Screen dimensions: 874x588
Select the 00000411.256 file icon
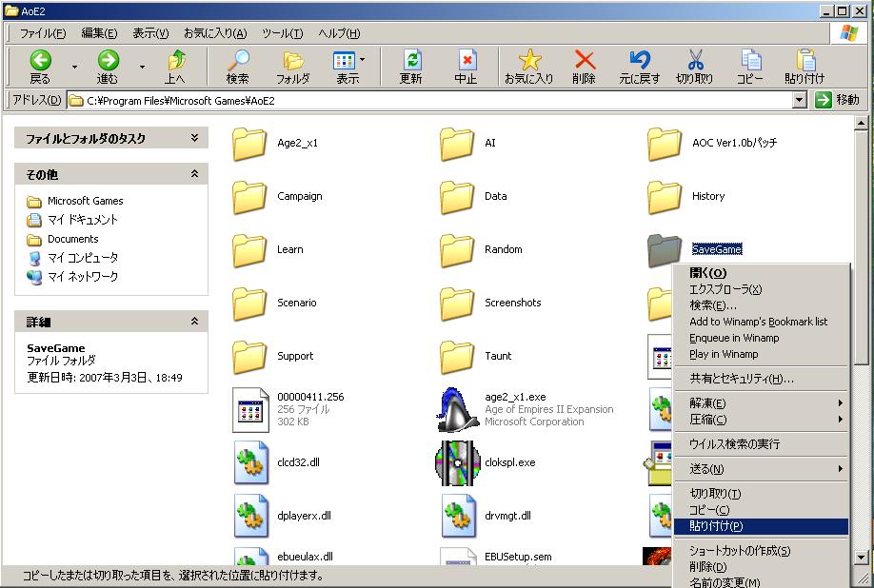[x=250, y=410]
